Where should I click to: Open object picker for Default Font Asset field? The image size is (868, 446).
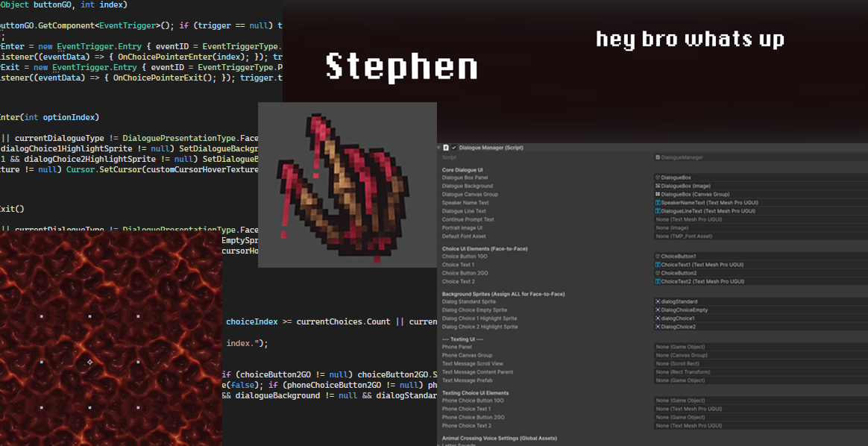[x=863, y=236]
